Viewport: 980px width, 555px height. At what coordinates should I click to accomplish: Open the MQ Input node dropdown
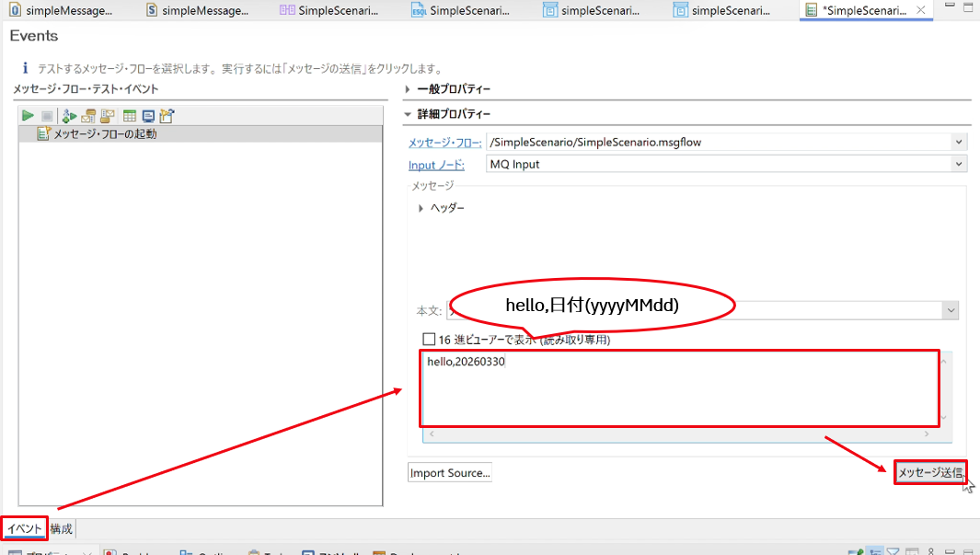click(x=959, y=164)
